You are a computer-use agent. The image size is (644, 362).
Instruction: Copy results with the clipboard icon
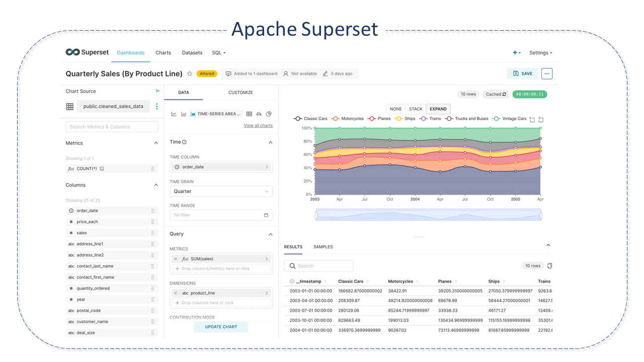click(x=549, y=265)
